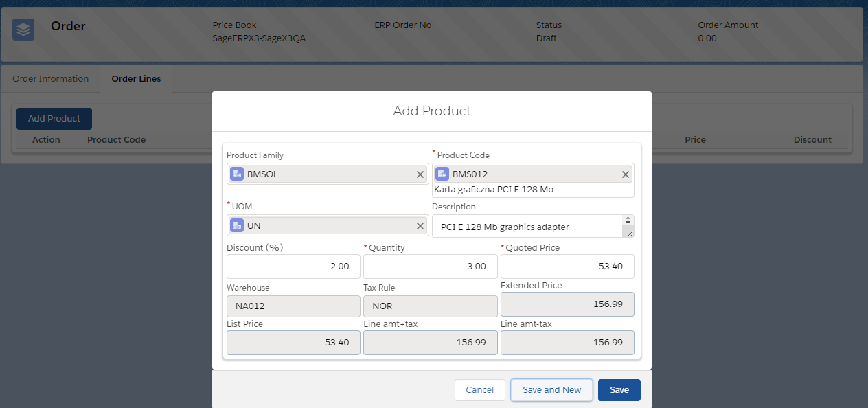868x408 pixels.
Task: Focus the Quoted Price field
Action: (x=567, y=267)
